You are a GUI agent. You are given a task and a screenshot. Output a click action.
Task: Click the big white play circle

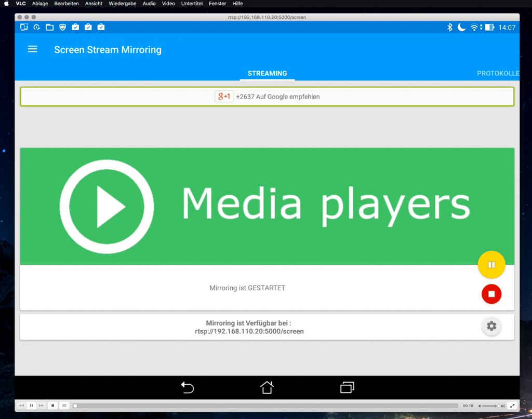tap(107, 207)
